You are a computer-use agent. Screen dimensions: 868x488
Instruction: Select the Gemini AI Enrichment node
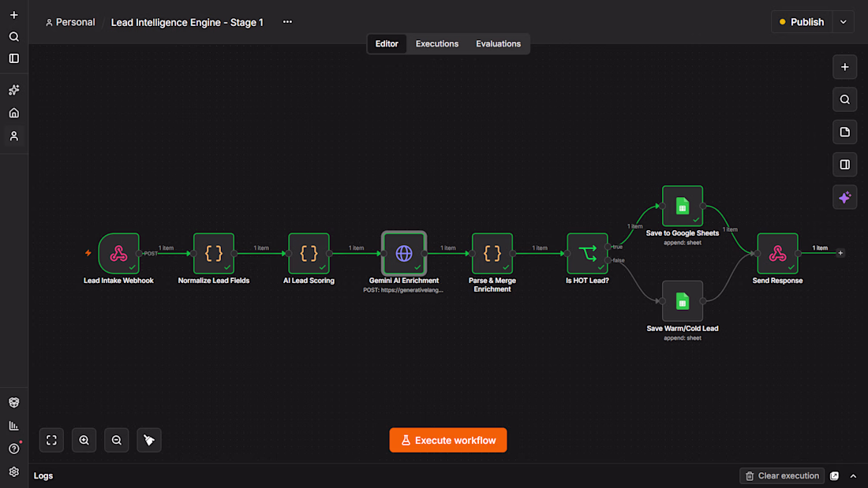403,253
